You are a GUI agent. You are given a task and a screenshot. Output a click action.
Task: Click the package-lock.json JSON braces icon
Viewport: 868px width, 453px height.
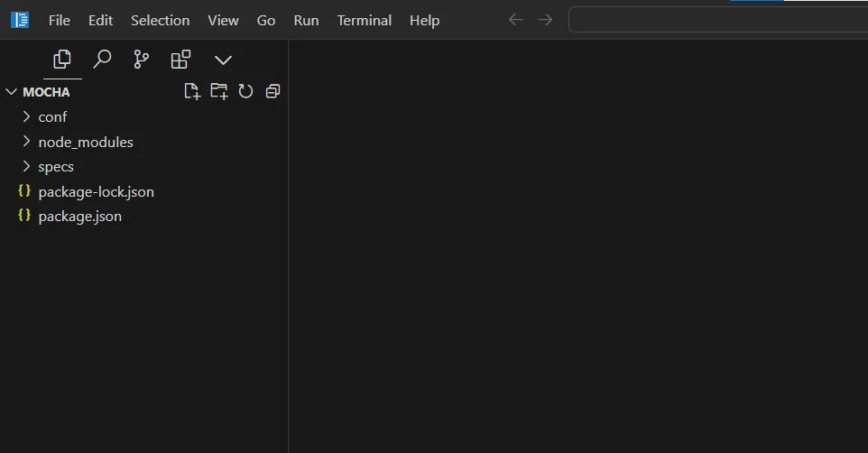click(x=24, y=190)
